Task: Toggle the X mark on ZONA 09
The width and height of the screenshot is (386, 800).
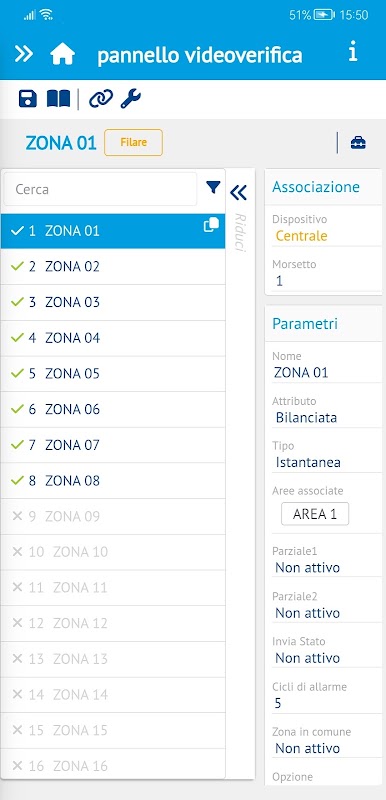Action: click(17, 516)
